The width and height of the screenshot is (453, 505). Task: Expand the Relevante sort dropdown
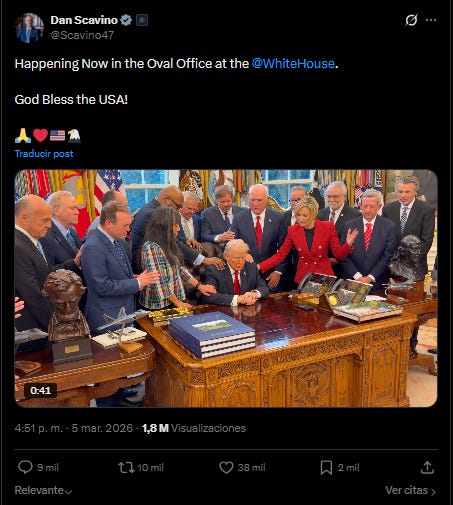coord(43,490)
